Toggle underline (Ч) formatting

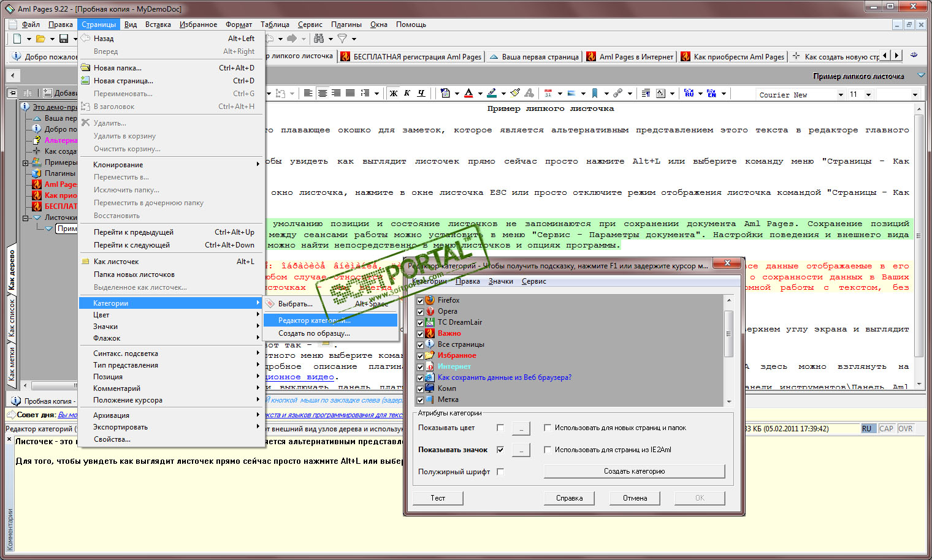(x=421, y=93)
